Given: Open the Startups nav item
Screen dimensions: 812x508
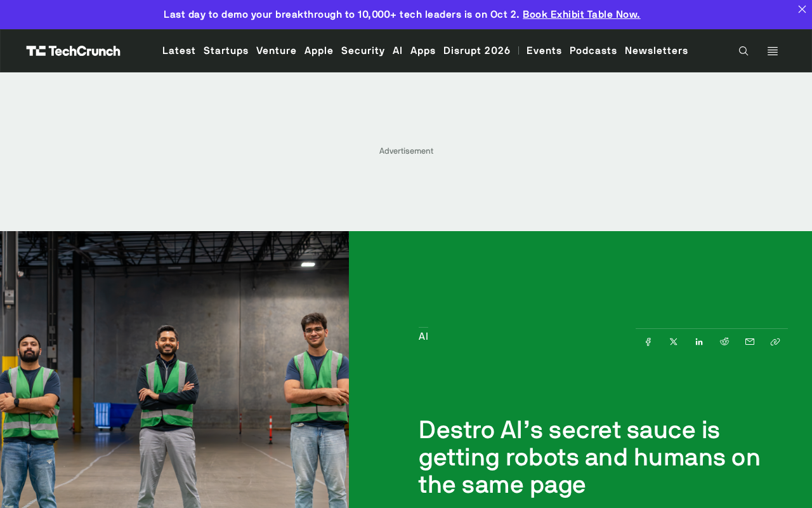Looking at the screenshot, I should tap(226, 51).
